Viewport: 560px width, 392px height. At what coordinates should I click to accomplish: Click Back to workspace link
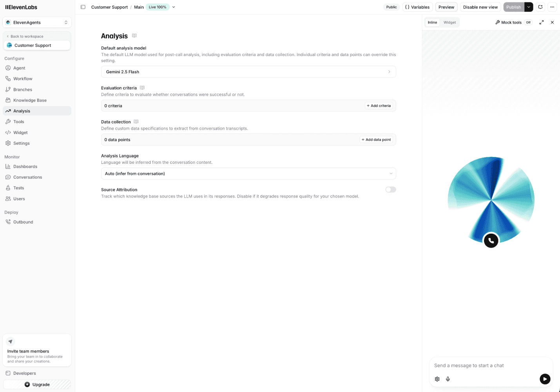25,36
